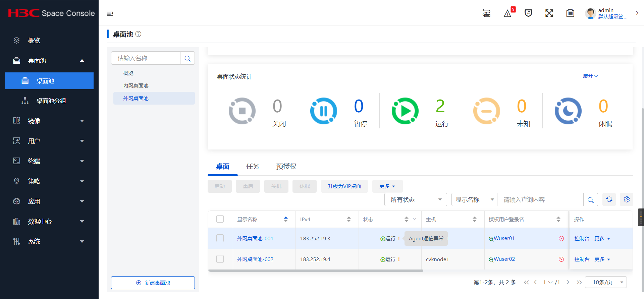This screenshot has width=644, height=299.
Task: Click the 升级为VIP桌面 button
Action: coord(344,186)
